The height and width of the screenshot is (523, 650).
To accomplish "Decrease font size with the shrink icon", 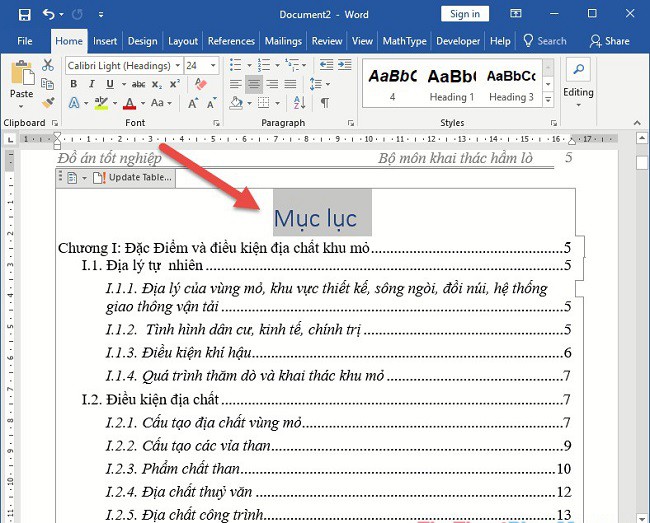I will click(x=211, y=103).
